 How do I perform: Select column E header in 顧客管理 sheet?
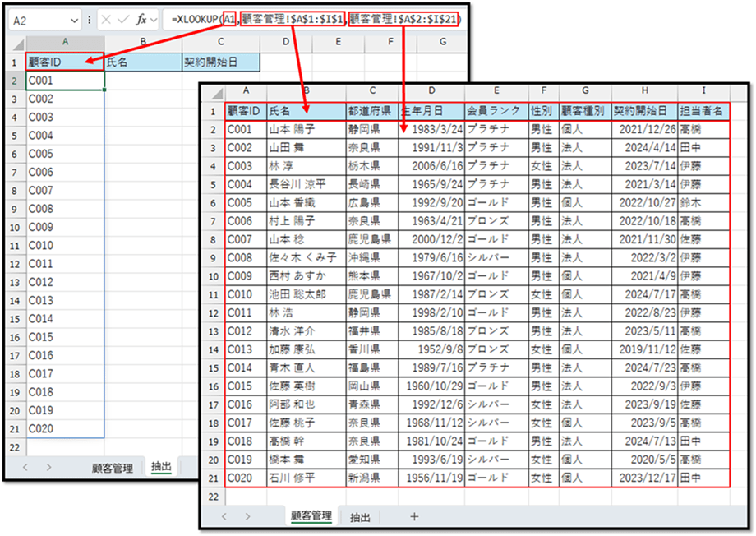click(x=496, y=90)
